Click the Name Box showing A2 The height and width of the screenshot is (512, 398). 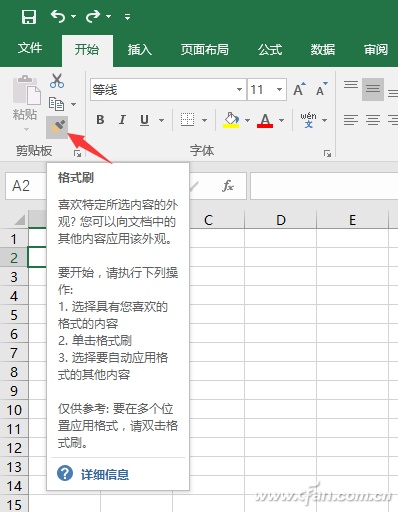coord(26,186)
